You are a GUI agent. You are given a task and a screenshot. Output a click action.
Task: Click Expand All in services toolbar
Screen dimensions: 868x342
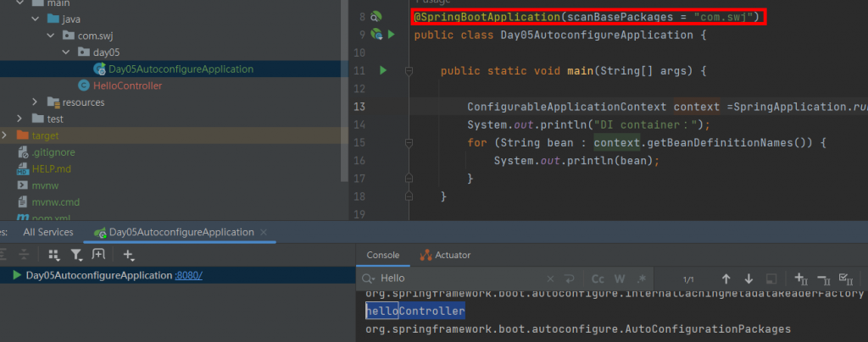pyautogui.click(x=3, y=254)
